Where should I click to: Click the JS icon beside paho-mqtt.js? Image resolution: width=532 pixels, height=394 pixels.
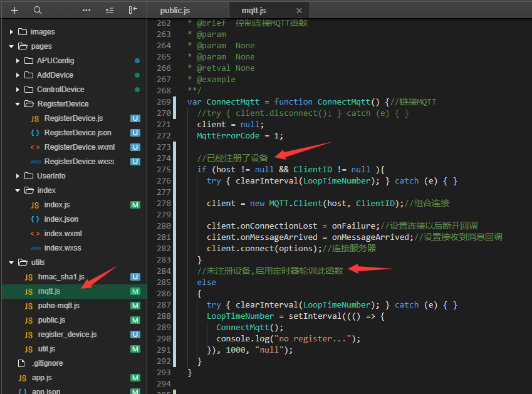click(x=28, y=306)
